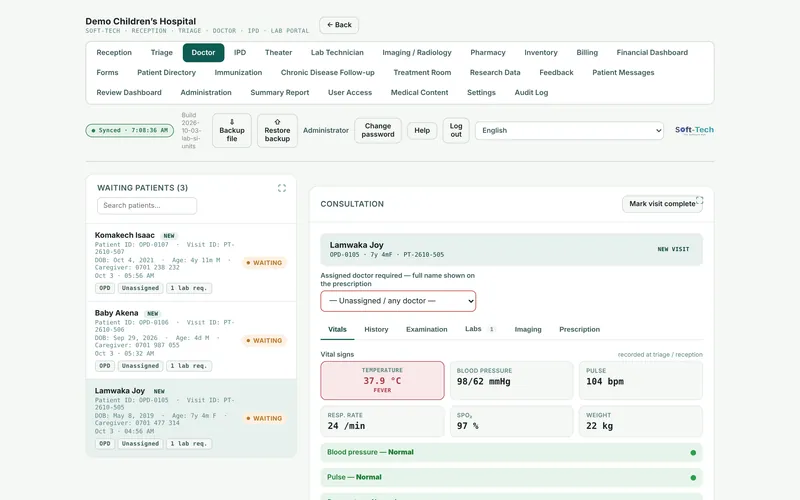Image resolution: width=800 pixels, height=500 pixels.
Task: Click the Temperature 37.9 °C card
Action: [x=382, y=381]
